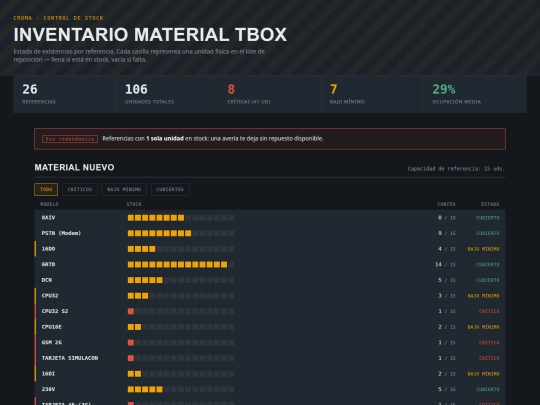Click the count 9 / 15 for PSTN
The width and height of the screenshot is (540, 405).
(447, 233)
